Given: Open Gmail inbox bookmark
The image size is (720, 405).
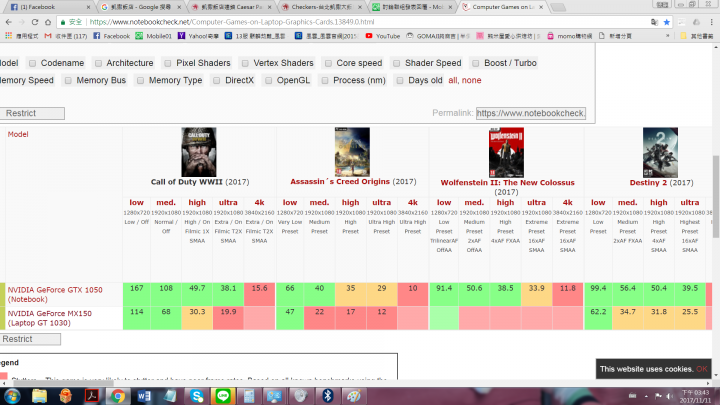Looking at the screenshot, I should (x=66, y=36).
